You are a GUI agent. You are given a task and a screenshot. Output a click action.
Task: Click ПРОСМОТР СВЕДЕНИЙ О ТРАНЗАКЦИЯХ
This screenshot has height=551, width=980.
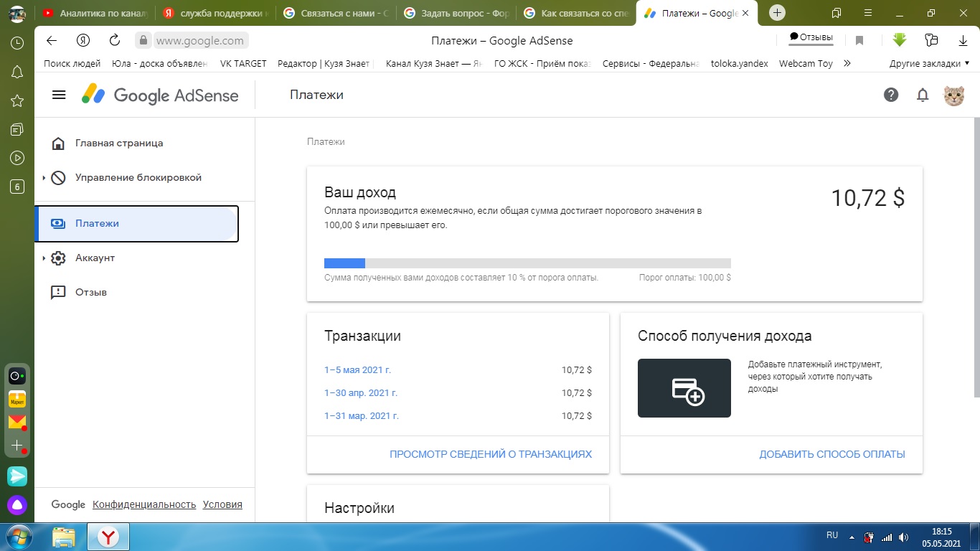[x=491, y=454]
